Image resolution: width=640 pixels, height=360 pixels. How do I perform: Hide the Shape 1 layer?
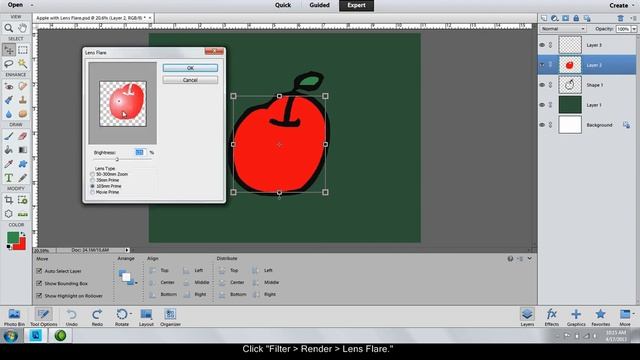[542, 85]
